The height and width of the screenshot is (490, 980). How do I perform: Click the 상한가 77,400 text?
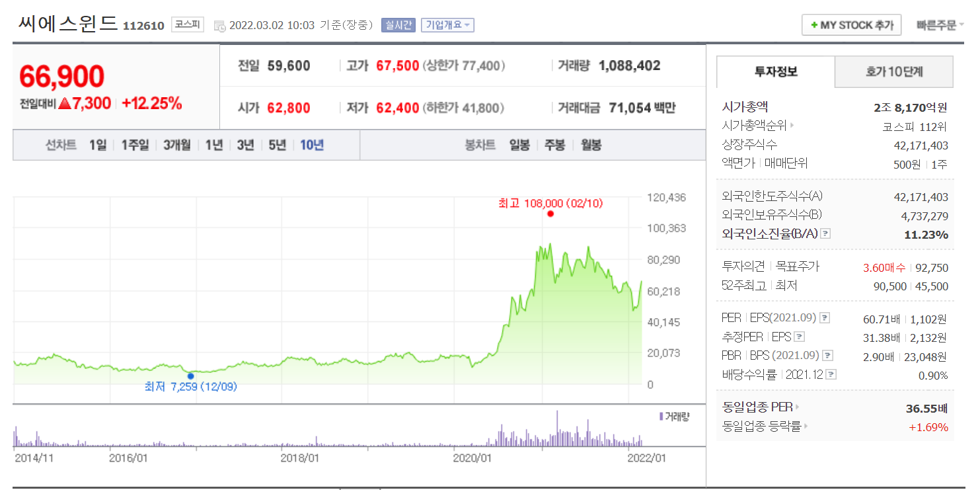465,65
